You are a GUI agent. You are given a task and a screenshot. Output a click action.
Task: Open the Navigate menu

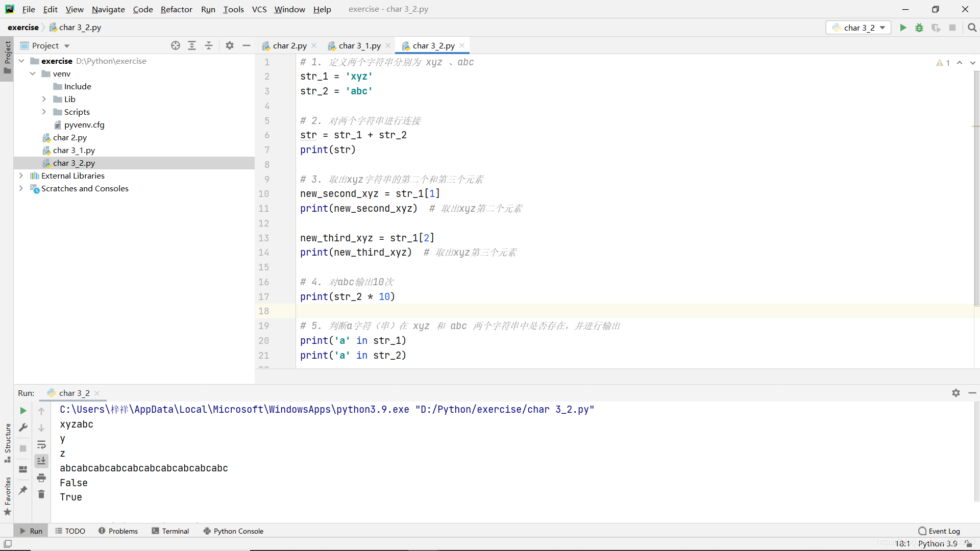(x=108, y=9)
